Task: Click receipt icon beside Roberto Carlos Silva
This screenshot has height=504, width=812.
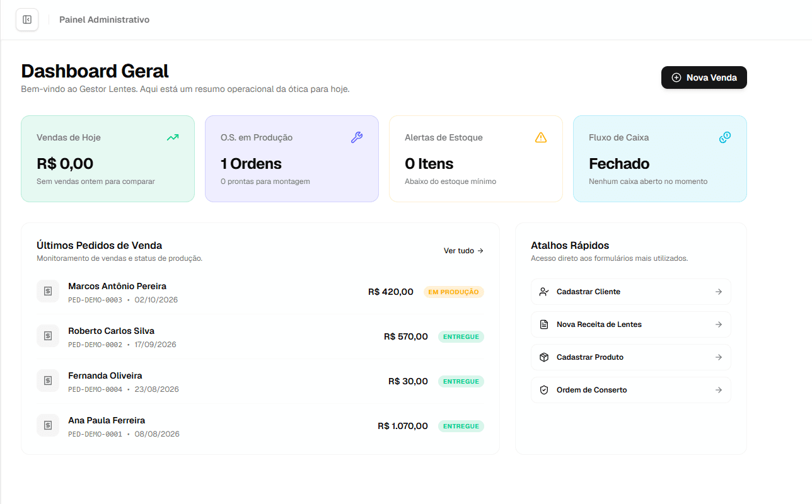Action: [48, 336]
